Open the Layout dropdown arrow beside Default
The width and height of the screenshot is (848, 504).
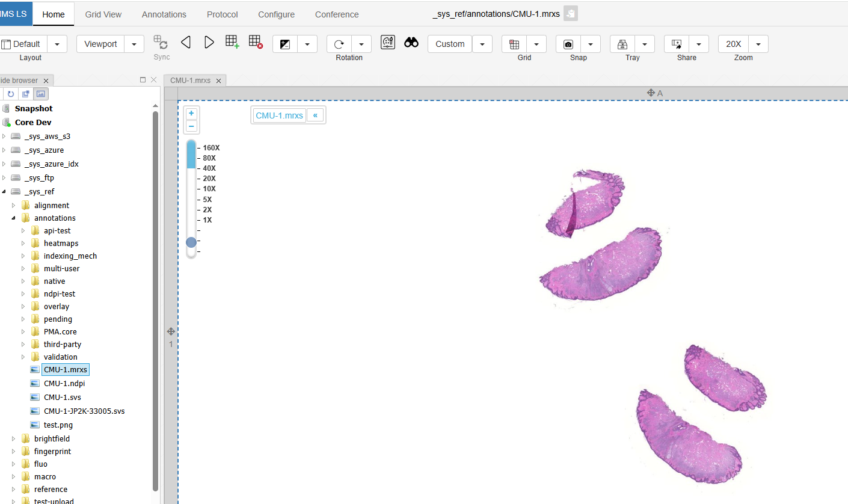pyautogui.click(x=57, y=44)
